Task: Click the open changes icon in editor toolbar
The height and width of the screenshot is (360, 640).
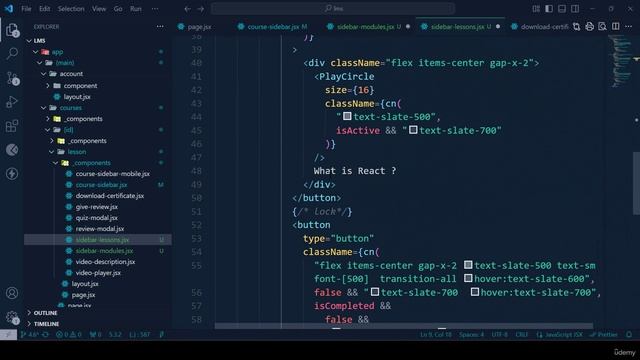Action: (576, 27)
